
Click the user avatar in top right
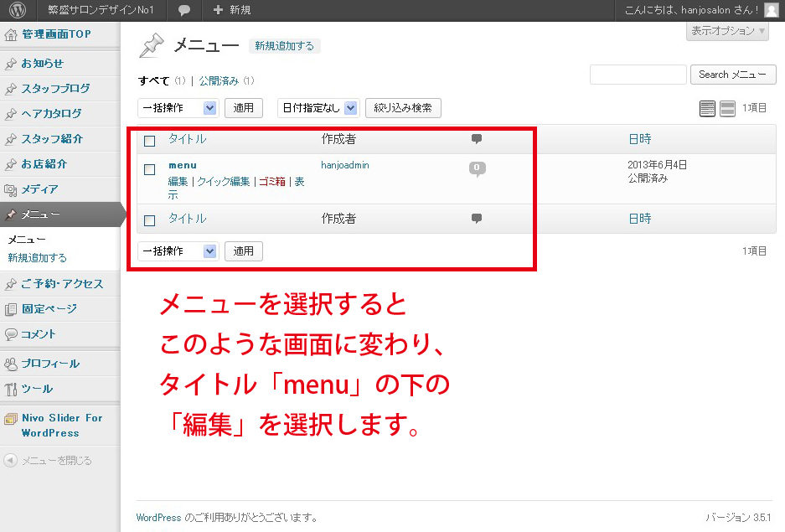point(771,10)
